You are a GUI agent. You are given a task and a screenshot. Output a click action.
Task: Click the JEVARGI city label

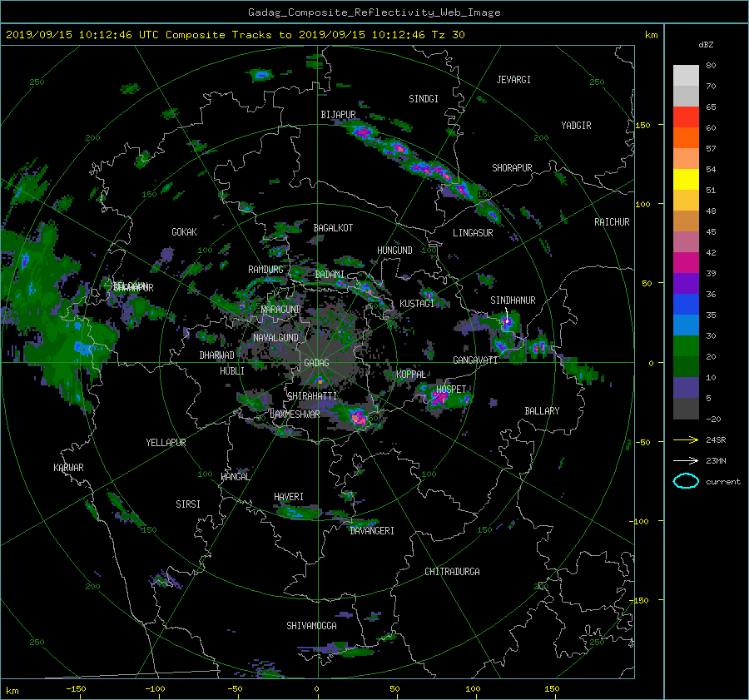click(513, 80)
